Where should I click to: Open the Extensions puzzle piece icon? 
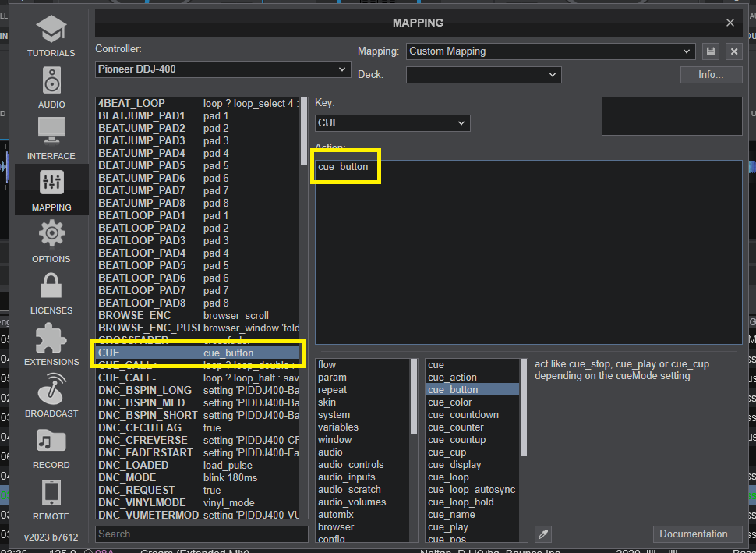[51, 337]
